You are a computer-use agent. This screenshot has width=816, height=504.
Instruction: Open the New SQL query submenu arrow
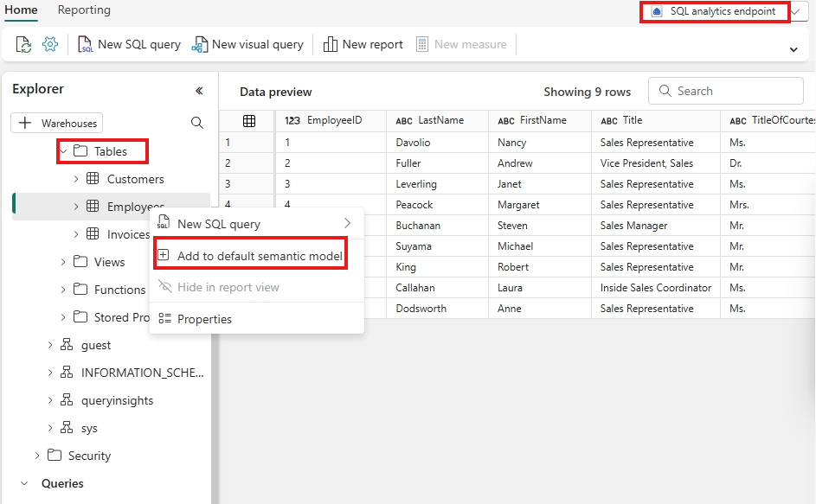click(x=347, y=224)
